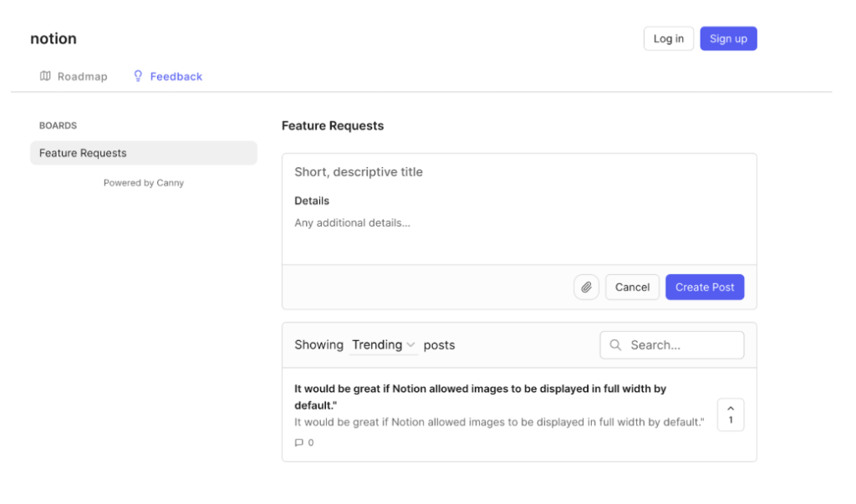This screenshot has height=504, width=856.
Task: Click the Log in button
Action: pos(668,38)
